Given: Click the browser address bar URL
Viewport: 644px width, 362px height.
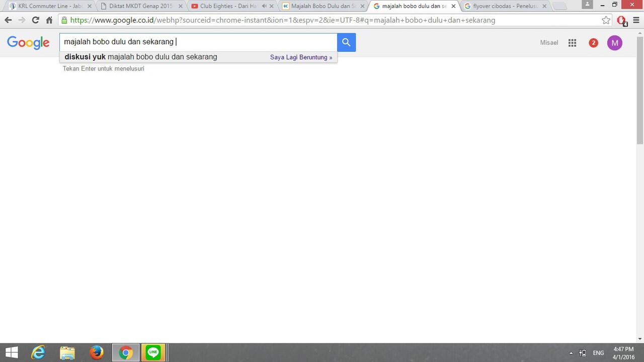Looking at the screenshot, I should click(283, 20).
